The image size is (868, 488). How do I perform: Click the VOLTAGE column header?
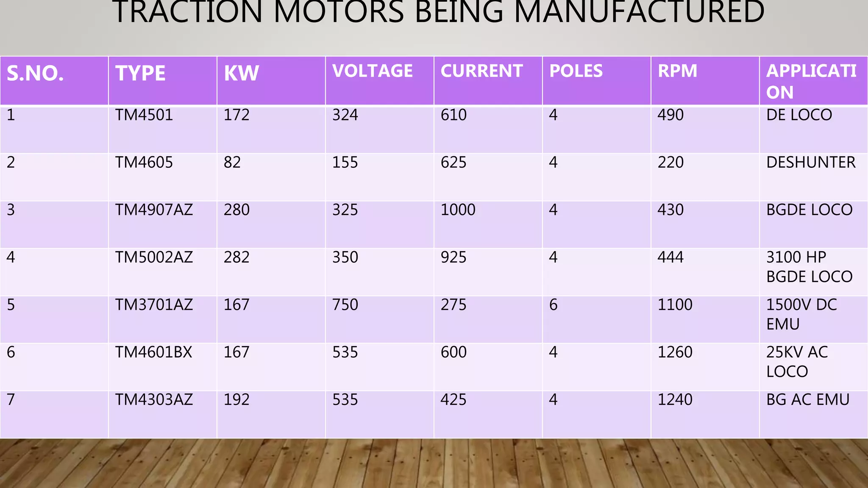coord(372,71)
